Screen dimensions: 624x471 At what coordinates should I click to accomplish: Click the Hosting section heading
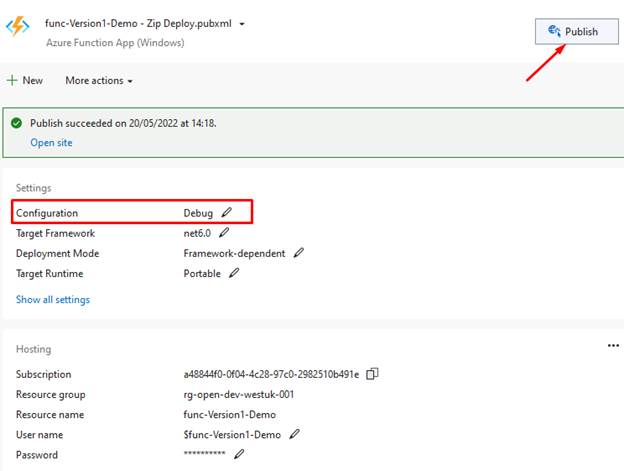(33, 349)
